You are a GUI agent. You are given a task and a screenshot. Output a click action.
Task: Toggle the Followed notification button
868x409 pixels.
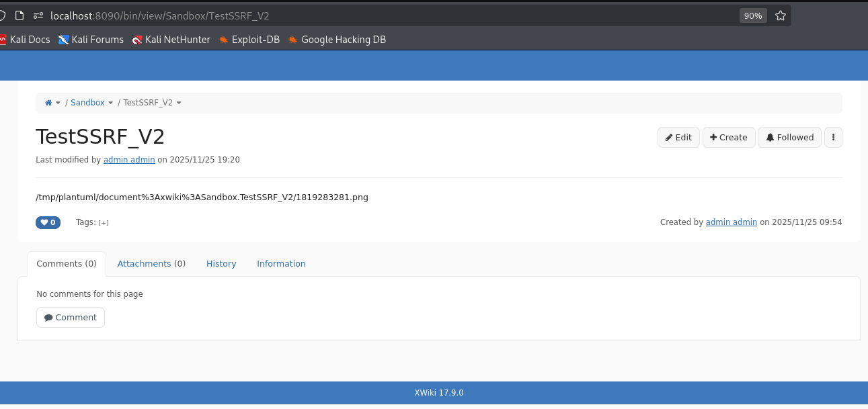[789, 137]
